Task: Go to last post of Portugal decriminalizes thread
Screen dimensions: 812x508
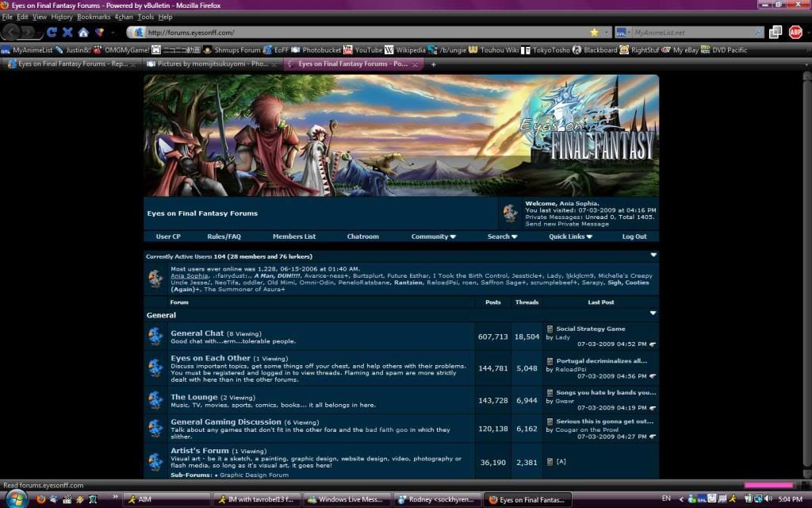Action: point(653,376)
